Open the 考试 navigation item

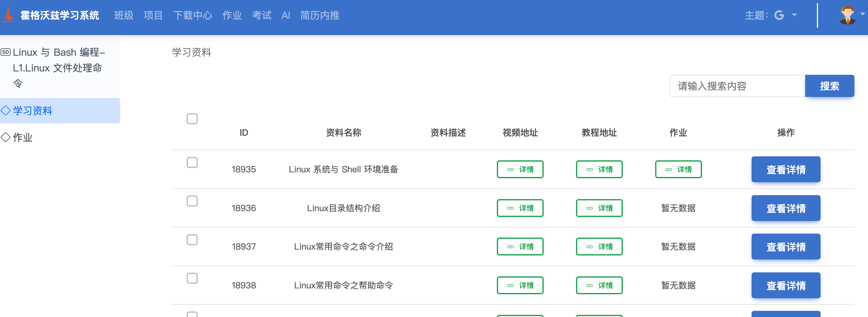pyautogui.click(x=262, y=15)
